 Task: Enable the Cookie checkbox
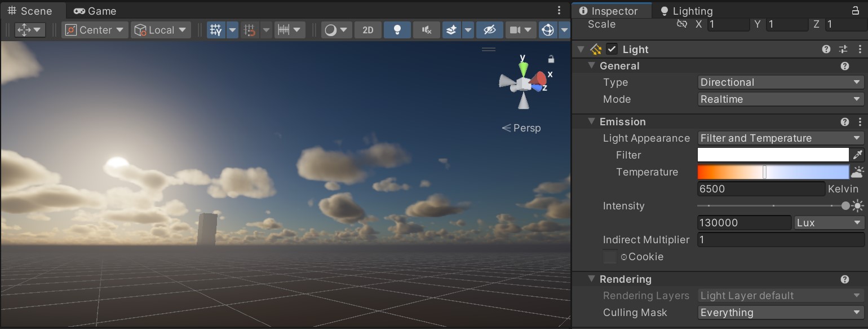[609, 256]
